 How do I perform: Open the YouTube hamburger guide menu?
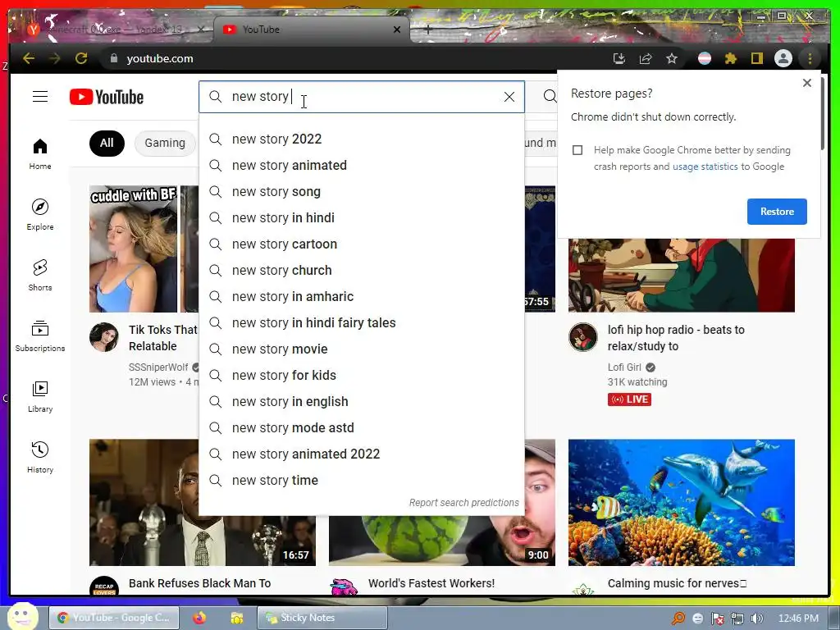point(40,97)
